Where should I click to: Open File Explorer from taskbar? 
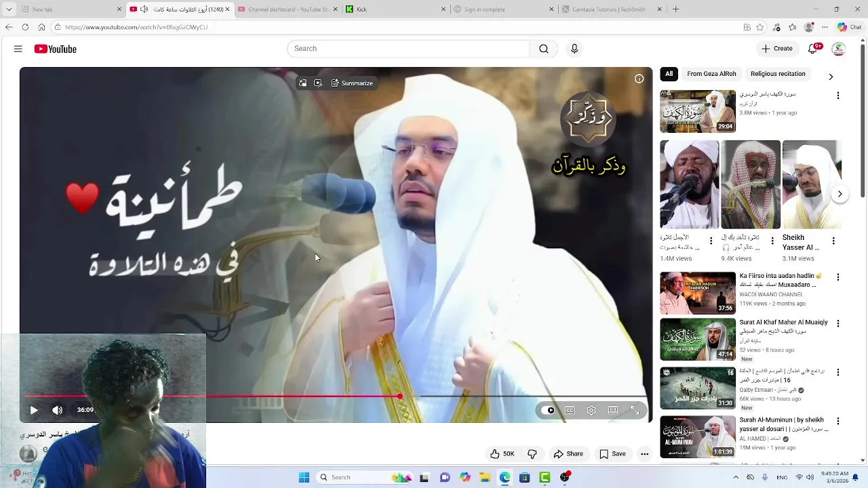[485, 477]
